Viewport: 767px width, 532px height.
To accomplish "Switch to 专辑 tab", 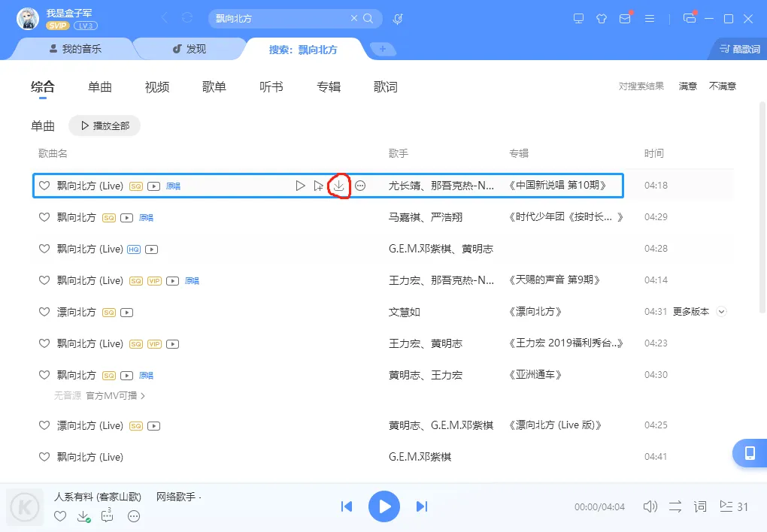I will pyautogui.click(x=329, y=87).
